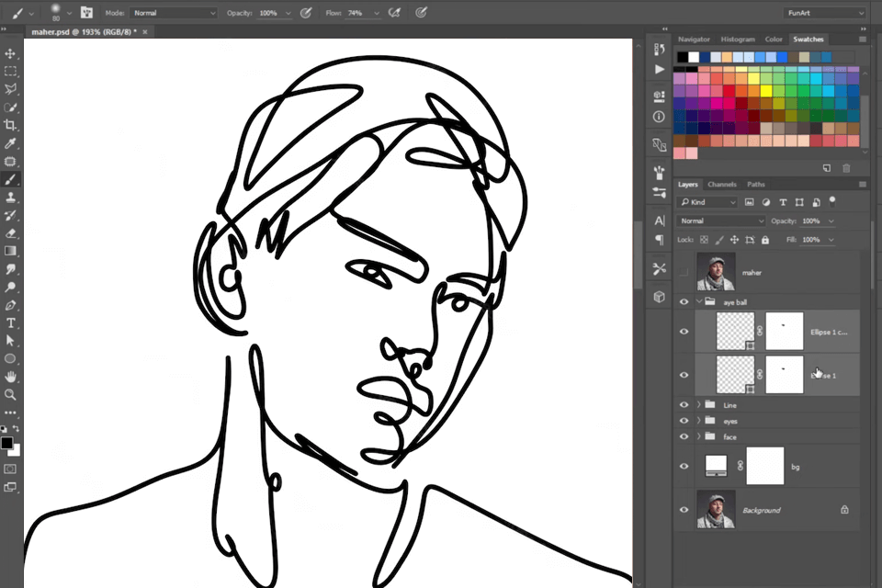This screenshot has height=588, width=882.
Task: Click the Flow percentage field
Action: coord(356,14)
